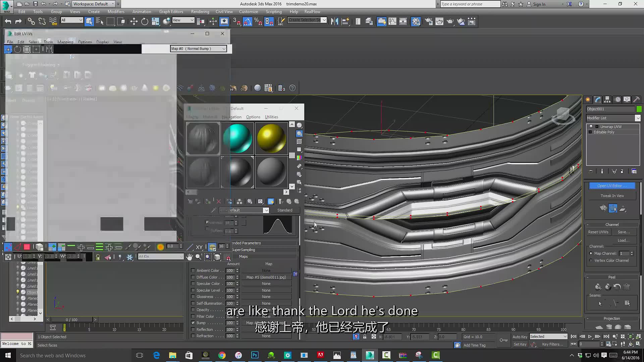Open Render Setup teapot icon
This screenshot has width=644, height=362.
[x=429, y=21]
